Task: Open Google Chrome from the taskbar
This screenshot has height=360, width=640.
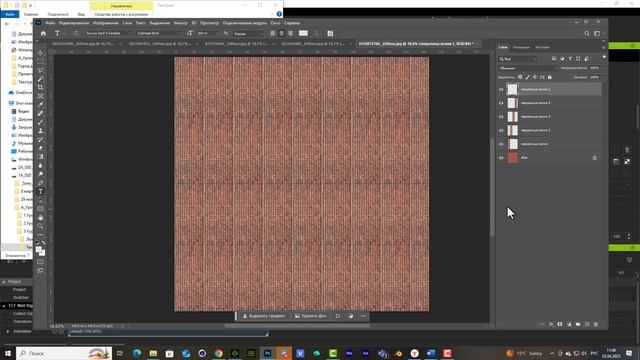Action: (x=219, y=353)
